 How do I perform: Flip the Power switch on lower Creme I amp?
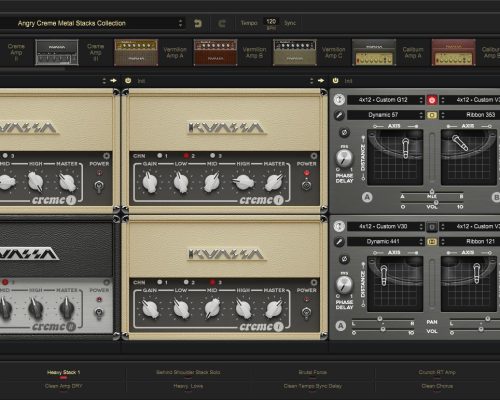306,312
